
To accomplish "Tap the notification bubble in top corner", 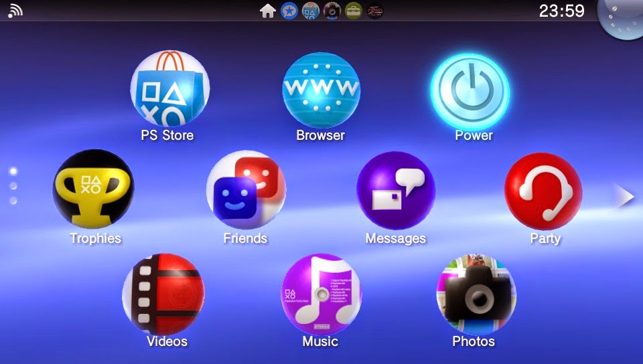I will pos(622,19).
